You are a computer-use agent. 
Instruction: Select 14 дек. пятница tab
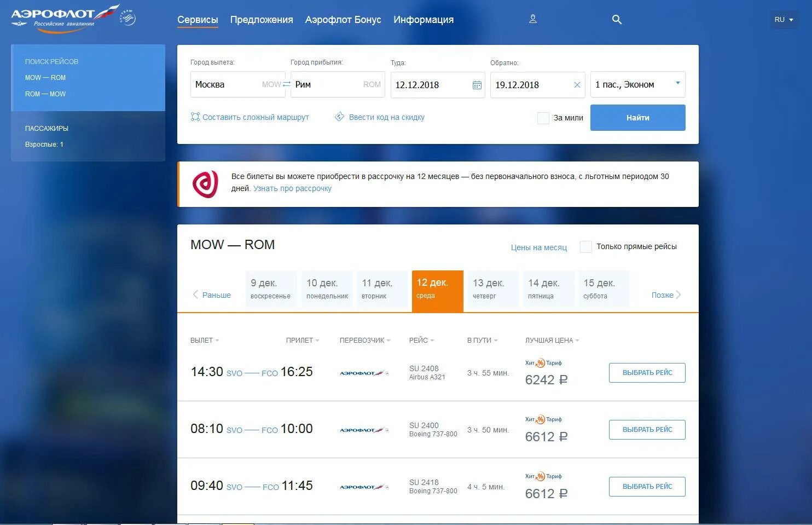click(549, 289)
